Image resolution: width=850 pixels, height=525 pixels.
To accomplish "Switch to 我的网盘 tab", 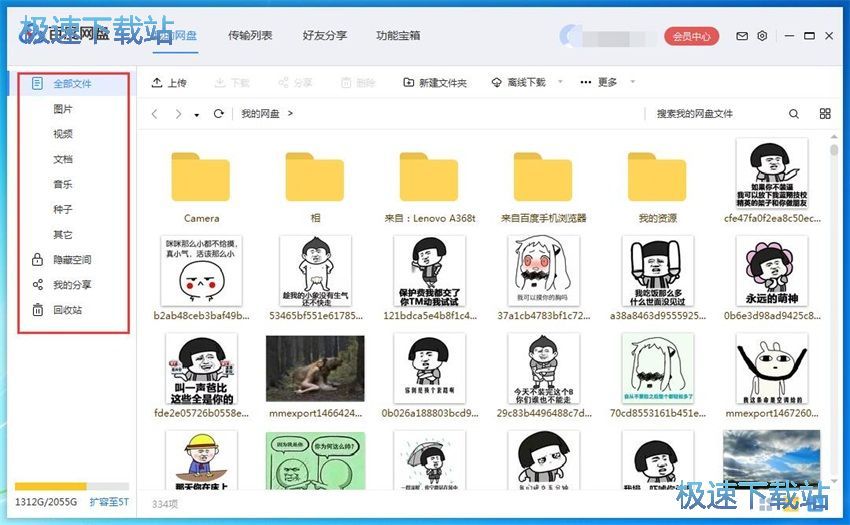I will tap(176, 36).
